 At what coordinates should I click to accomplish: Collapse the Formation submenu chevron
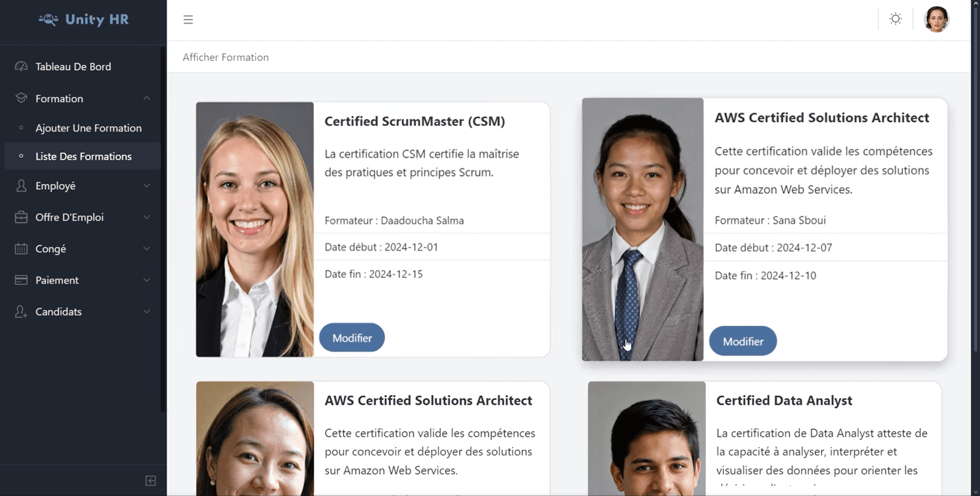click(x=147, y=98)
